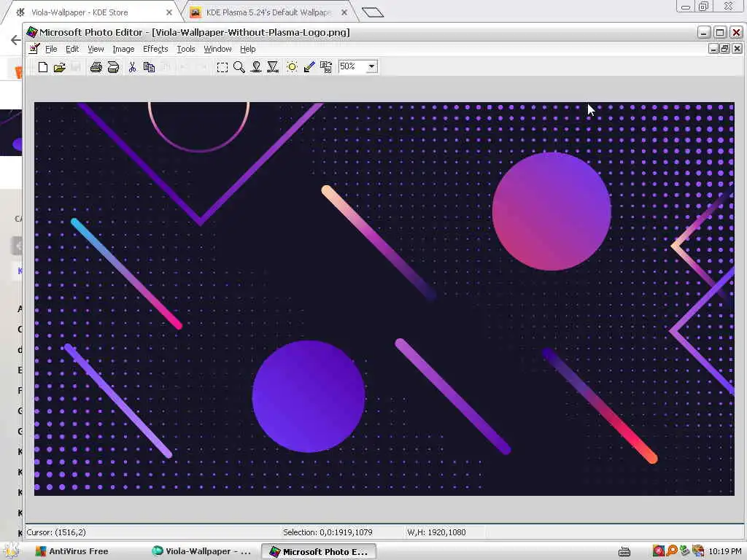Viewport: 747px width, 560px height.
Task: Select the Zoom magnifier tool
Action: click(239, 67)
